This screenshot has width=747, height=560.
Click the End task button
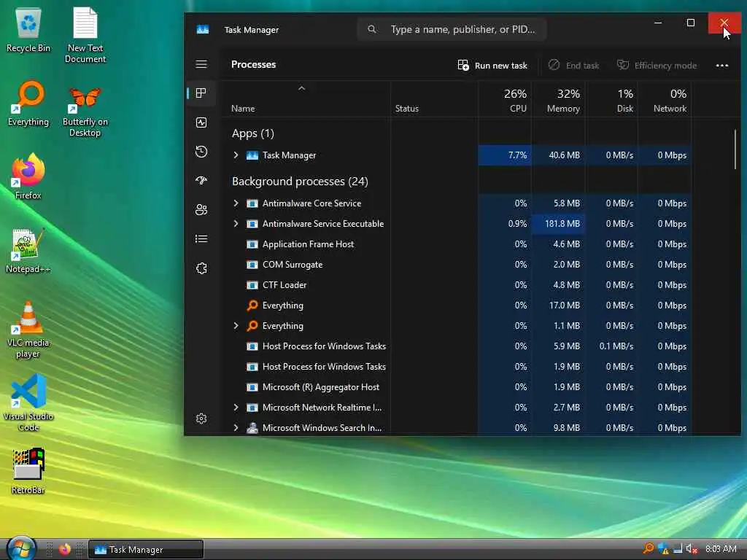[573, 65]
